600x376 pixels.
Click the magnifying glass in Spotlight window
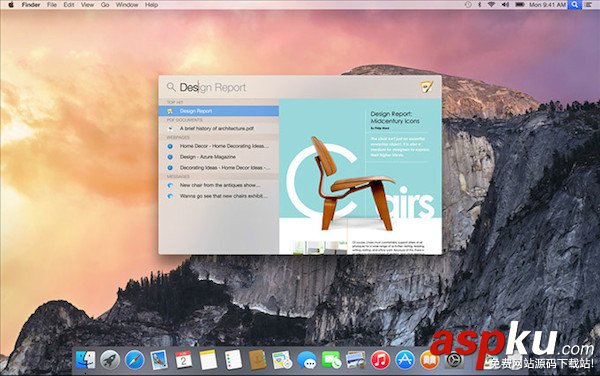tap(171, 87)
